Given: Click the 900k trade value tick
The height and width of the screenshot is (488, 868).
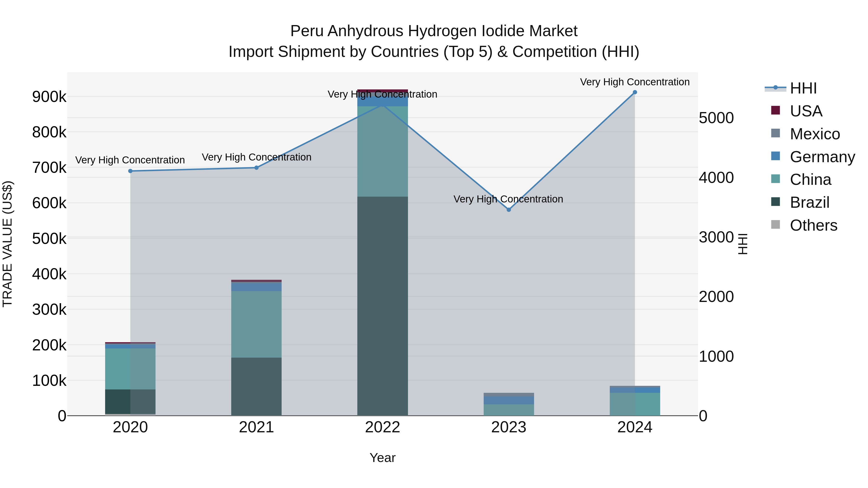Looking at the screenshot, I should [49, 97].
